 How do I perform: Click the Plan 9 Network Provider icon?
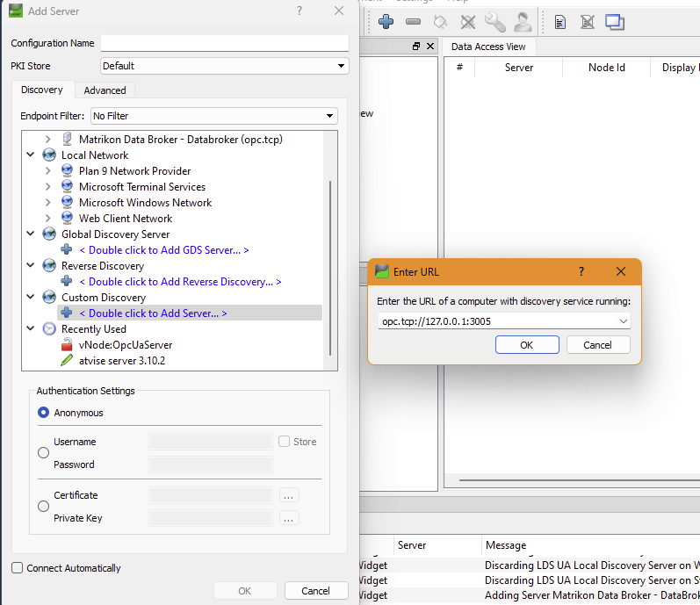(67, 171)
